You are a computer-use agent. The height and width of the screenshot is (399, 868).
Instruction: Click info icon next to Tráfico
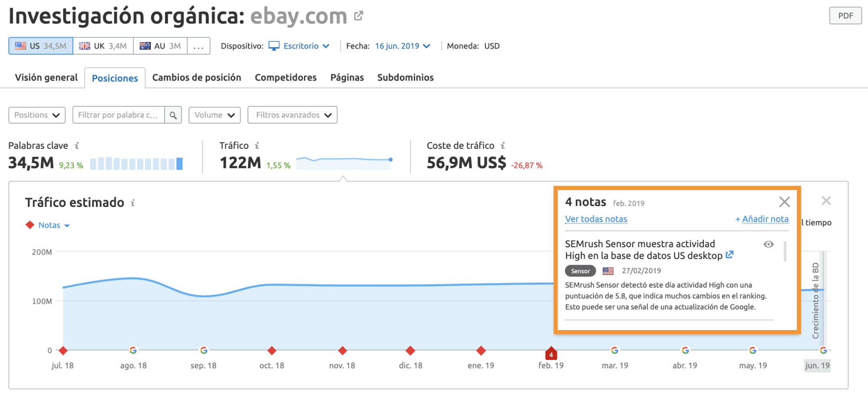[x=257, y=146]
